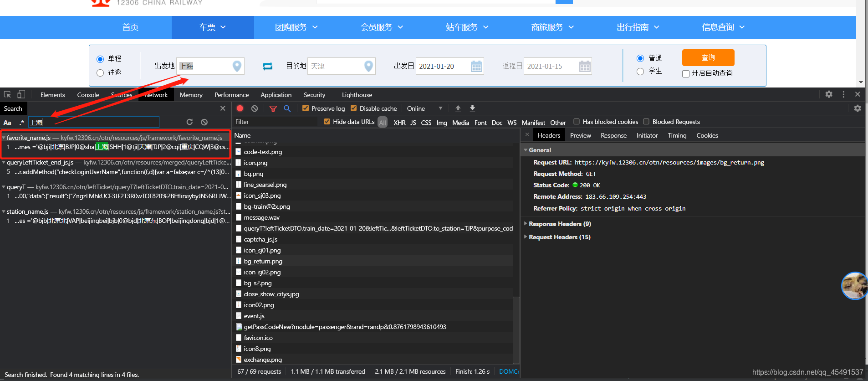Select 普通 ticket type radio
868x381 pixels.
pyautogui.click(x=640, y=58)
